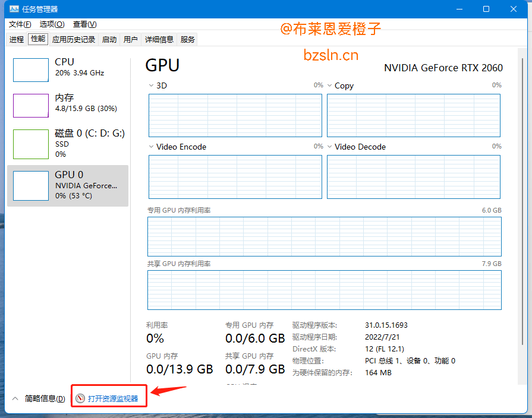Switch to the 服务 tab
Viewport: 532px width, 418px height.
click(x=188, y=39)
